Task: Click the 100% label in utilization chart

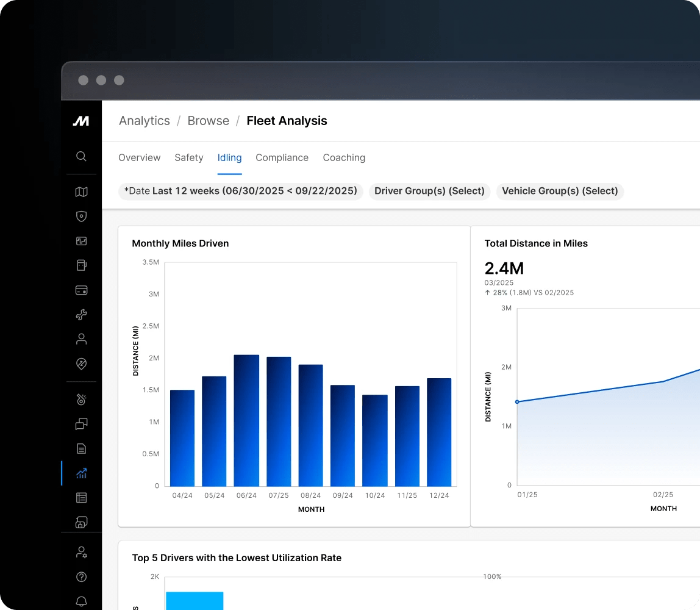Action: coord(492,576)
